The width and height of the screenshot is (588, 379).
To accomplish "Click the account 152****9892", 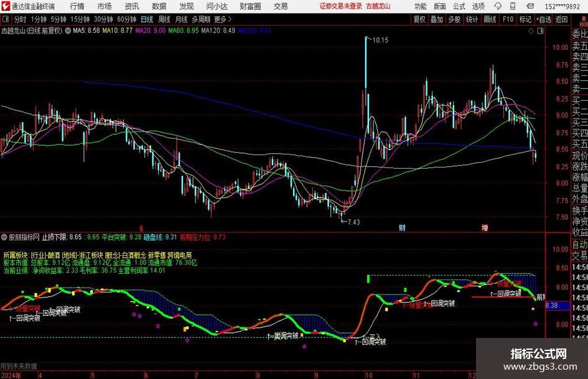I will pyautogui.click(x=562, y=6).
